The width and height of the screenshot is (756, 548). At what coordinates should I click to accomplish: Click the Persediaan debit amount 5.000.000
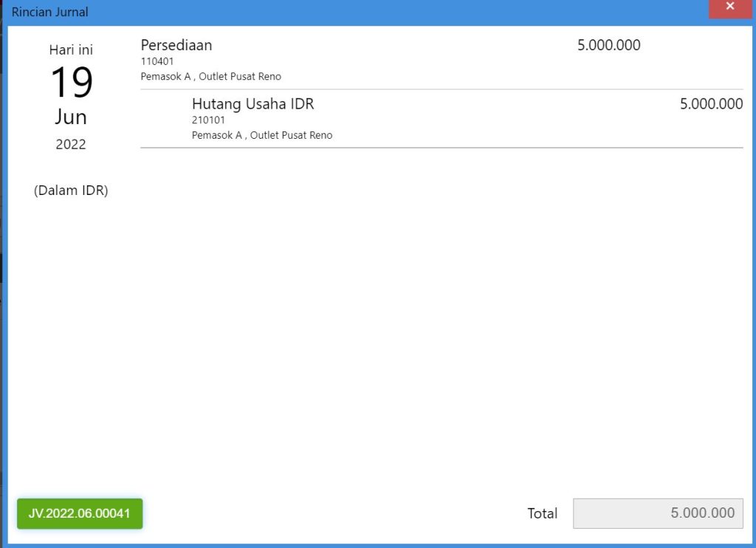click(x=608, y=45)
